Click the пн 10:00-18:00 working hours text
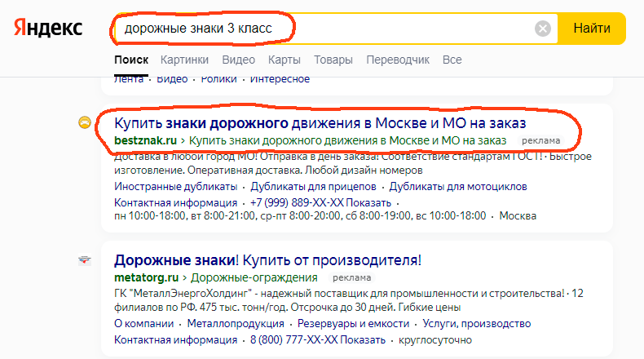This screenshot has height=359, width=644. click(300, 216)
